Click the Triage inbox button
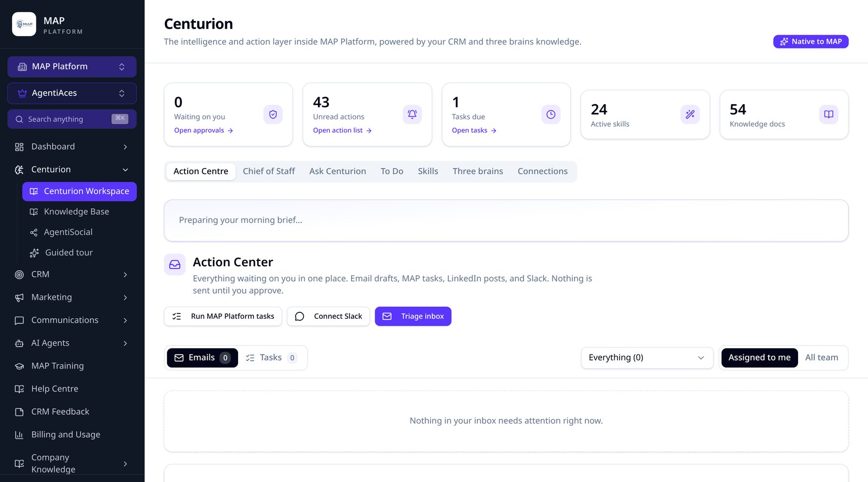Viewport: 868px width, 482px height. coord(413,317)
